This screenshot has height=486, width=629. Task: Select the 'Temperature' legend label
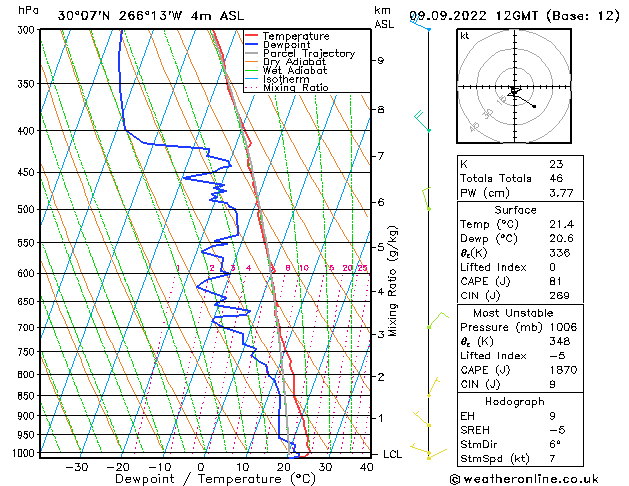pyautogui.click(x=296, y=36)
